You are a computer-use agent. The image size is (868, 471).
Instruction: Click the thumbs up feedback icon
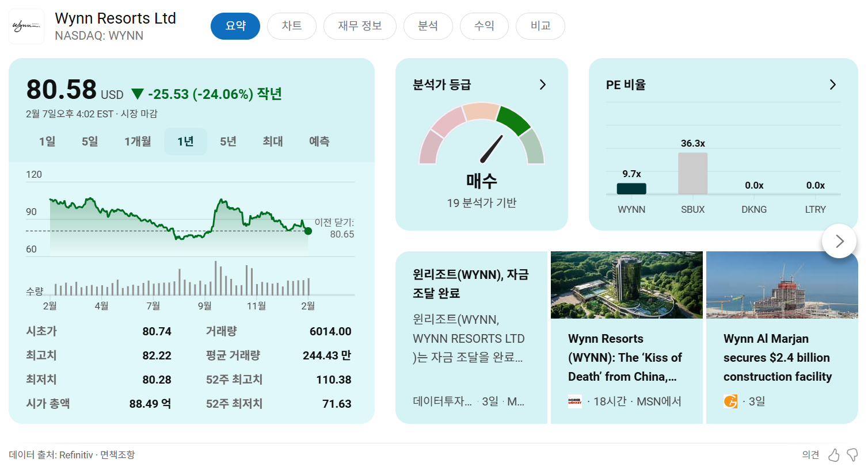point(834,455)
